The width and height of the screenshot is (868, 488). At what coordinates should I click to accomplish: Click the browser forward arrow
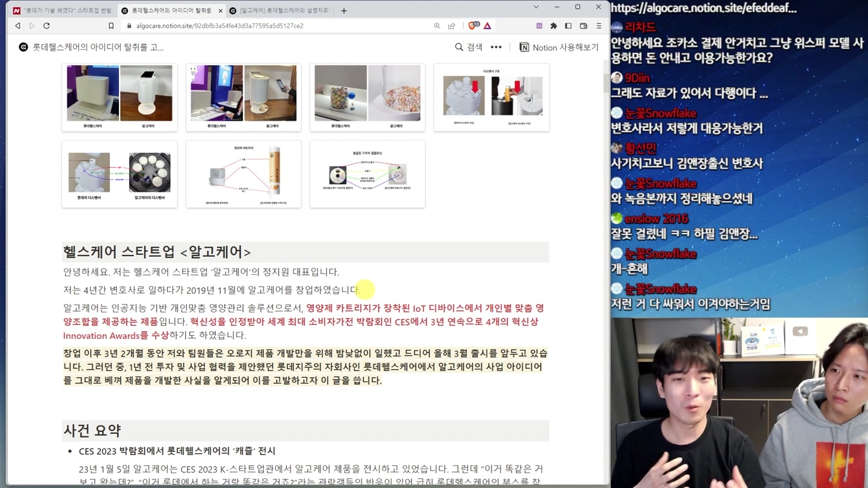tap(32, 26)
